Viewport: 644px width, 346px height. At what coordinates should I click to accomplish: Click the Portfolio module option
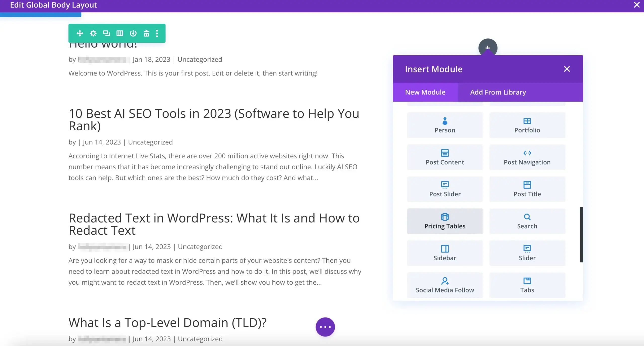tap(527, 125)
